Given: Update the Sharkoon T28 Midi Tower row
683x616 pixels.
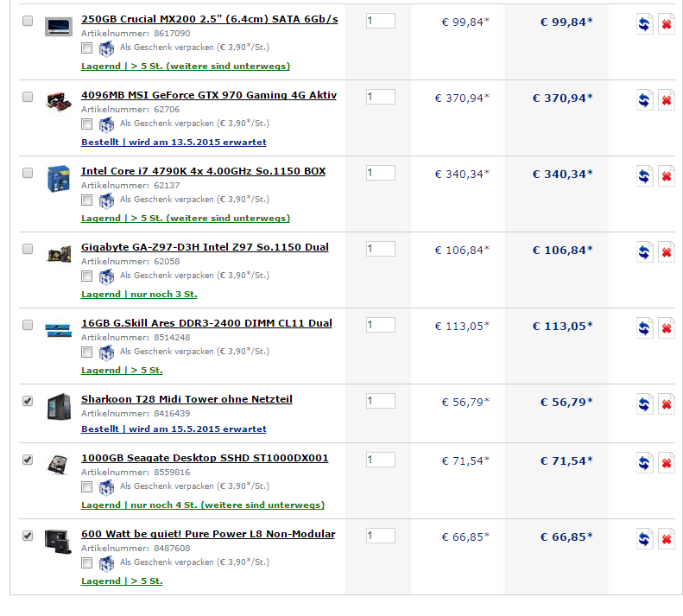Looking at the screenshot, I should (x=644, y=404).
